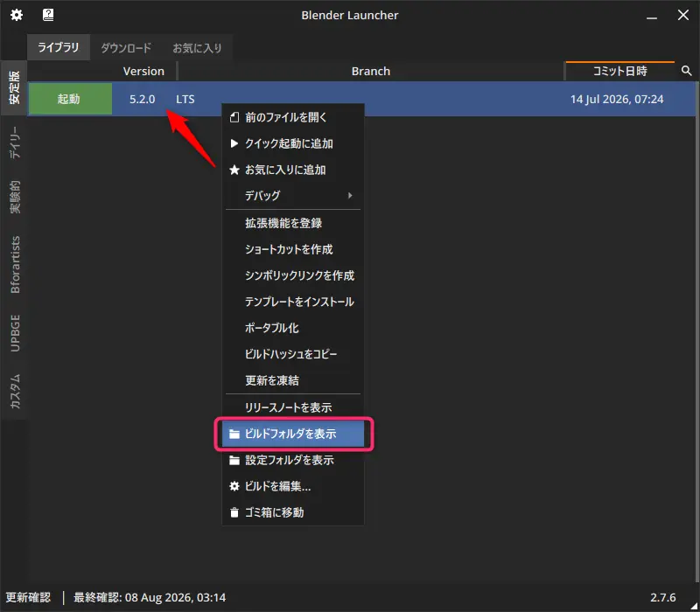Click the folder icon beside ビルドフォルダを表示

pos(234,434)
